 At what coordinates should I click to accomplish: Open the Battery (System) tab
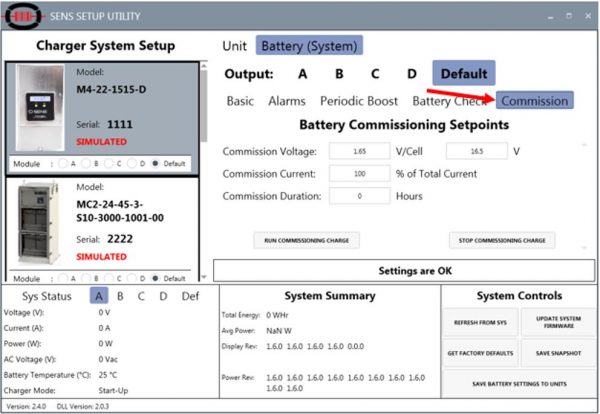[309, 46]
